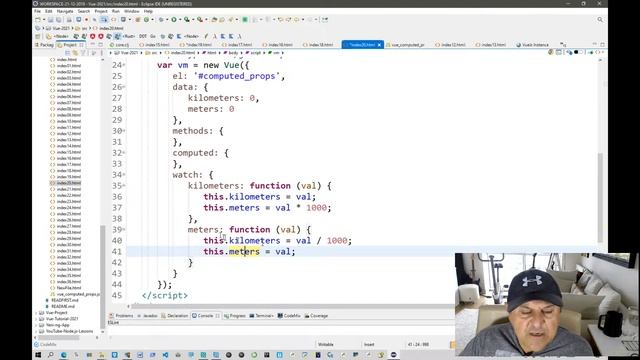
Task: Open the Help menu
Action: point(148,11)
